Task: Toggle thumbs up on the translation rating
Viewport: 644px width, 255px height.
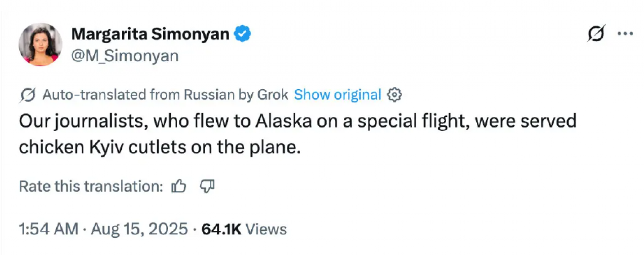Action: (x=178, y=187)
